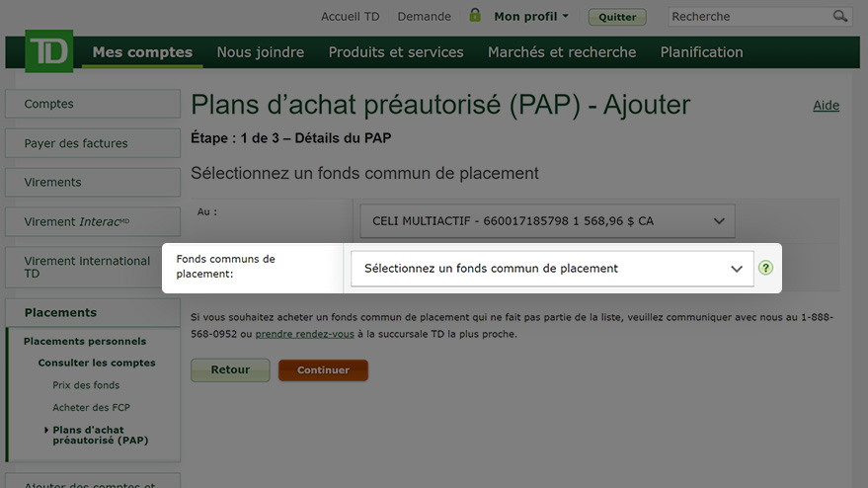Open the Sélectionnez un fonds commun dropdown
The width and height of the screenshot is (868, 488).
[552, 269]
